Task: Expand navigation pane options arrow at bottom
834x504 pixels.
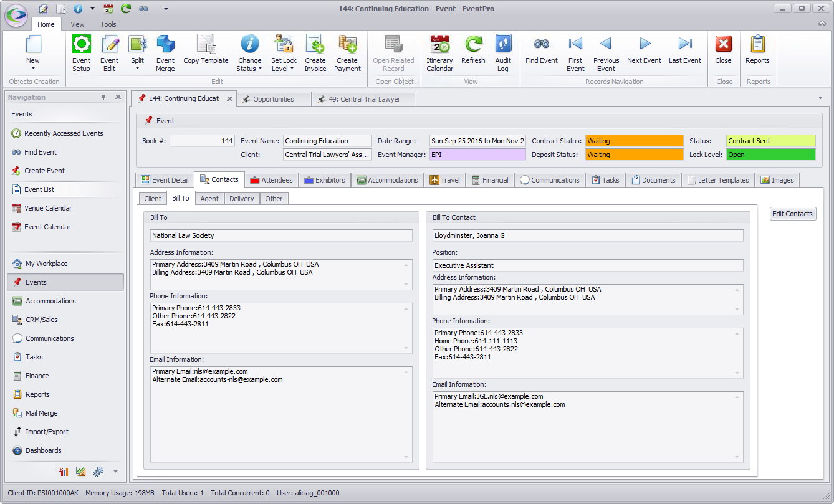Action: (115, 472)
